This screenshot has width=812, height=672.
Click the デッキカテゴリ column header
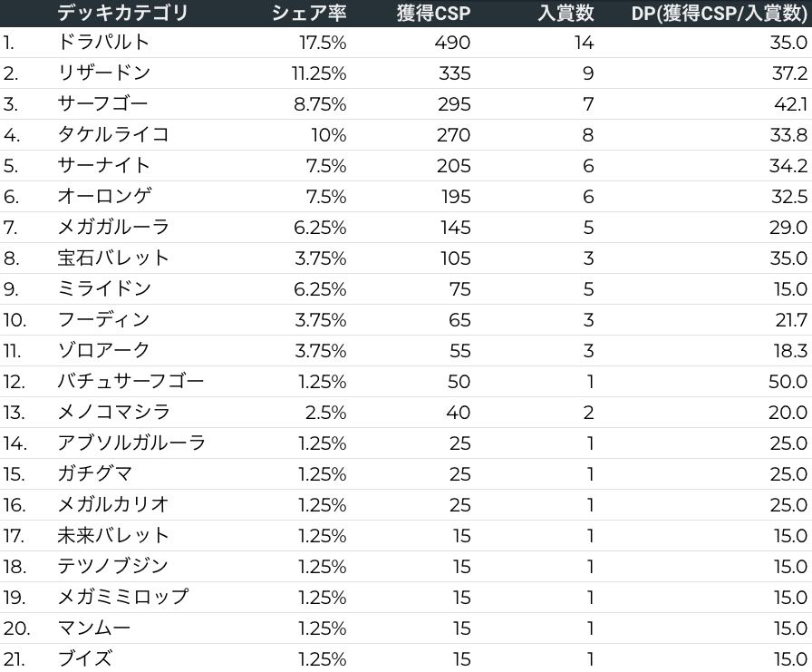tap(122, 13)
